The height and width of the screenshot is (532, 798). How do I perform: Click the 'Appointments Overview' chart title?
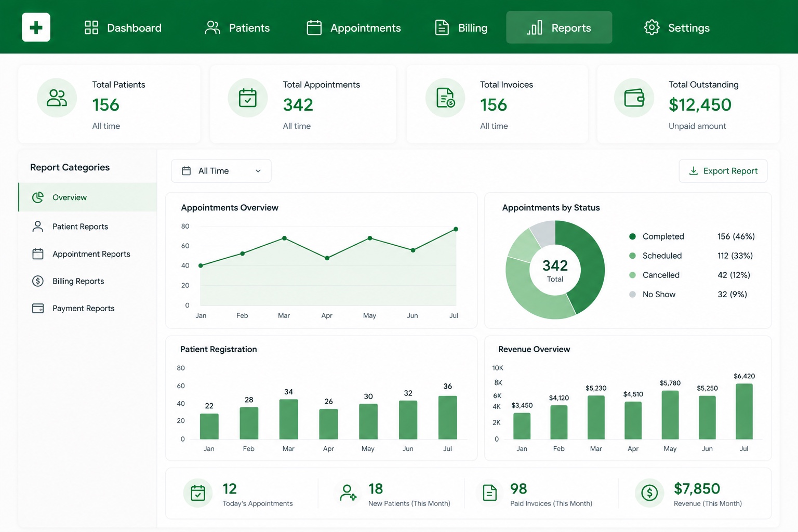click(230, 208)
